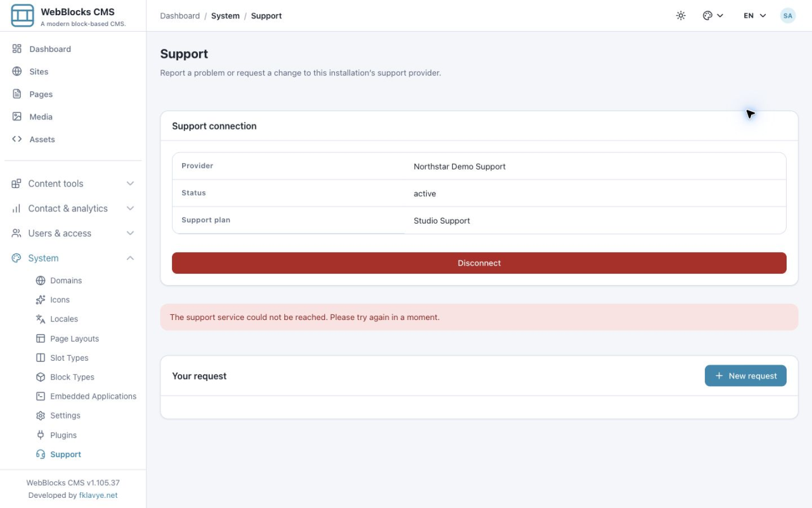Click the Northstar Demo Support provider value
The height and width of the screenshot is (508, 812).
460,166
